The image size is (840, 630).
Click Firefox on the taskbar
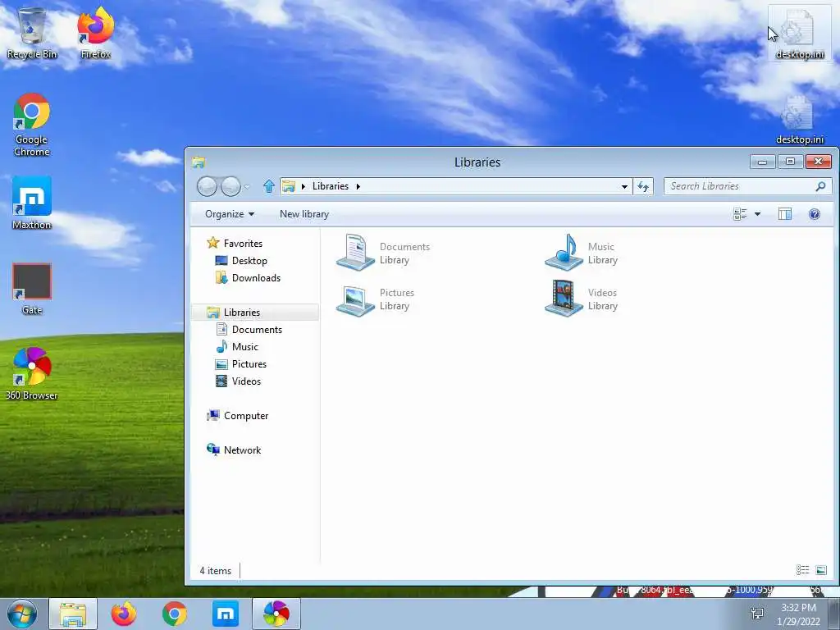(x=124, y=614)
